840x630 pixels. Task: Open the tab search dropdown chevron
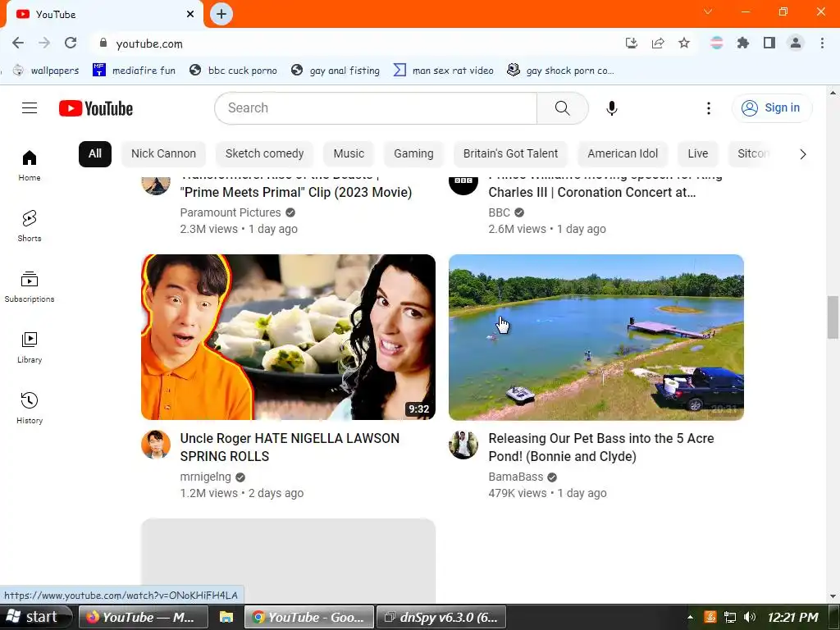tap(708, 11)
